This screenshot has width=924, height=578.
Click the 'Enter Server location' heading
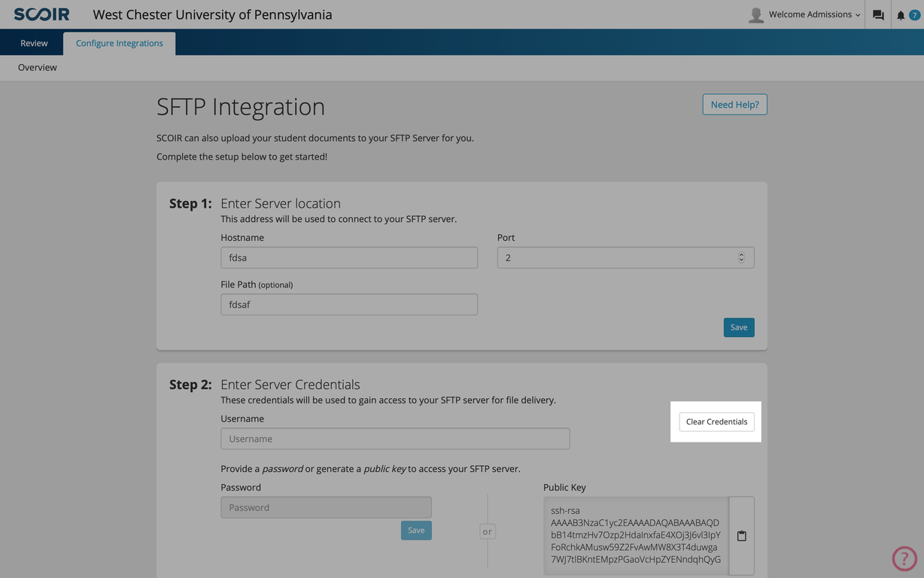pyautogui.click(x=281, y=203)
